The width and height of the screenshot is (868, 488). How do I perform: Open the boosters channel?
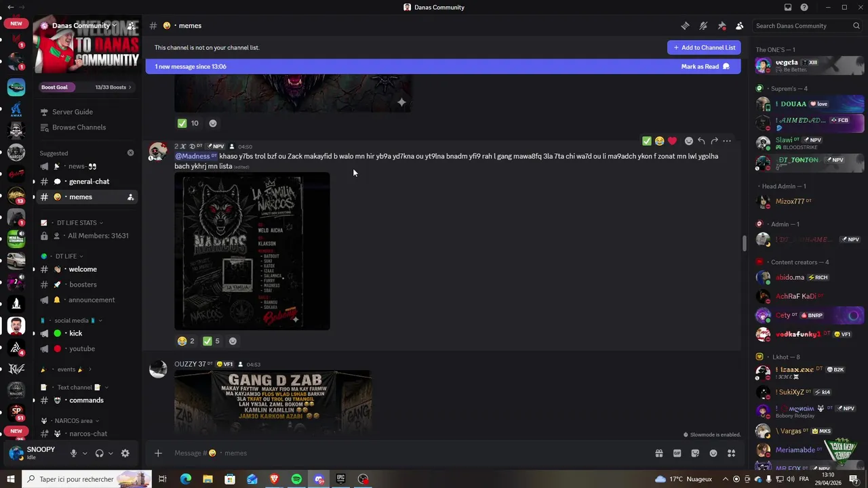point(86,285)
